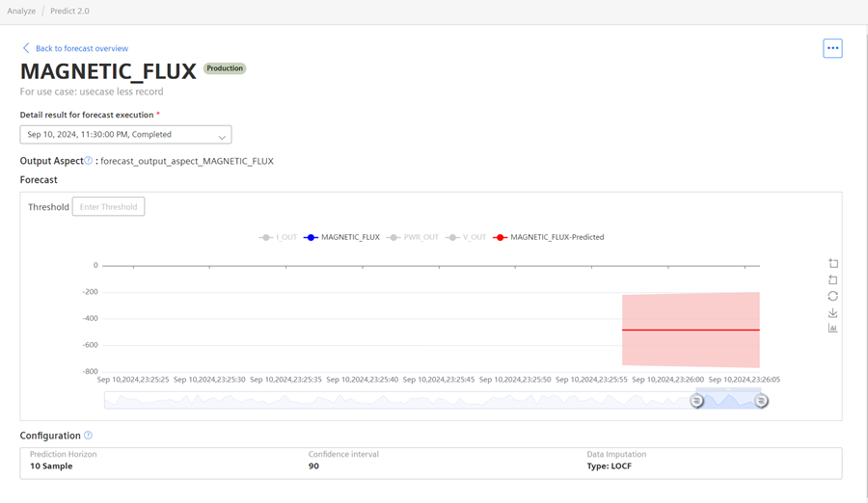Viewport: 868px width, 503px height.
Task: Click the Configuration info icon
Action: tap(88, 436)
